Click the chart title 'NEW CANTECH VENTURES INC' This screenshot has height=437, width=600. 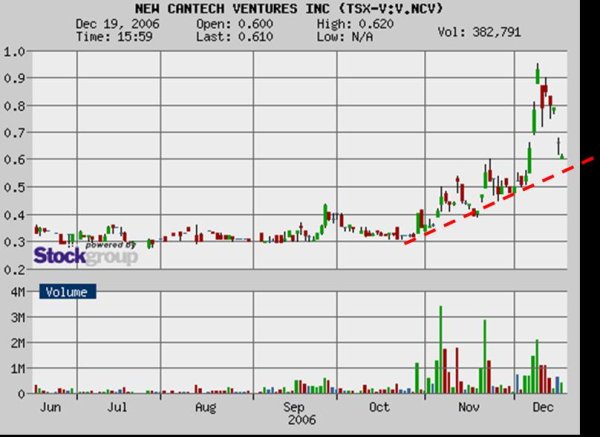[235, 8]
